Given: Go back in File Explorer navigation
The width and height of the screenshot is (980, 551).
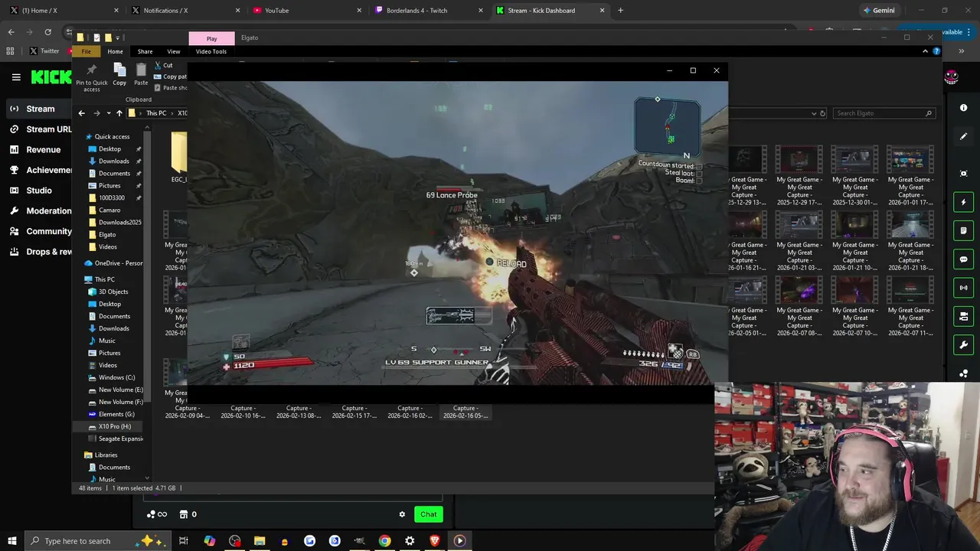Looking at the screenshot, I should tap(82, 113).
